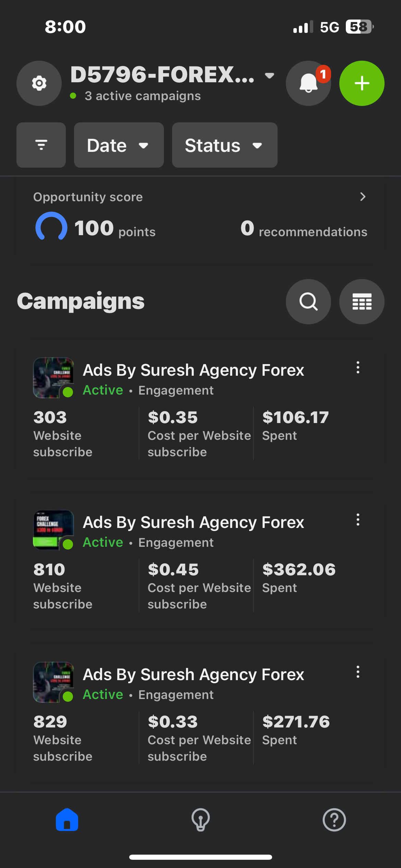The height and width of the screenshot is (868, 401).
Task: Open notifications bell with red badge
Action: click(x=308, y=83)
